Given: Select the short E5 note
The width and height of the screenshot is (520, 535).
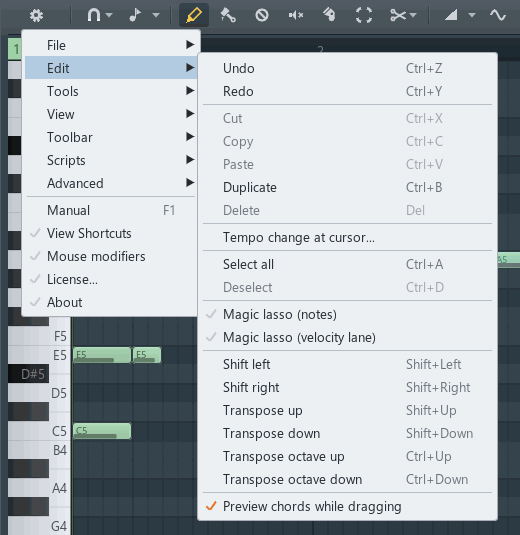Looking at the screenshot, I should pyautogui.click(x=147, y=355).
